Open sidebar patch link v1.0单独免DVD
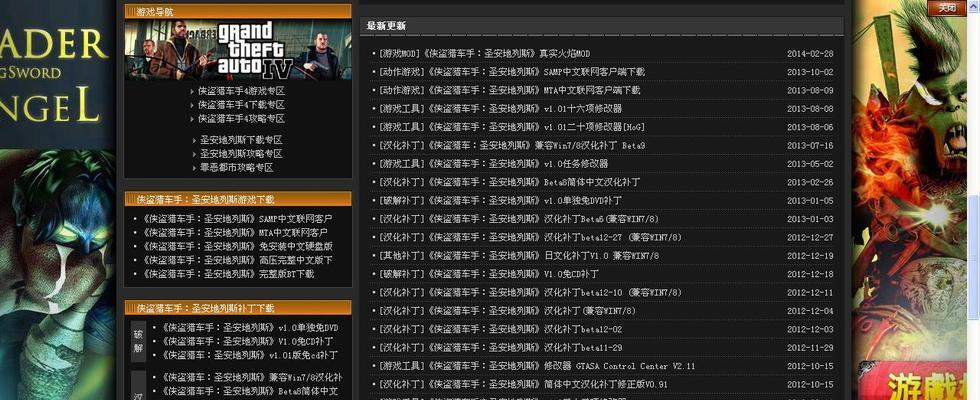Image resolution: width=980 pixels, height=400 pixels. pos(249,328)
